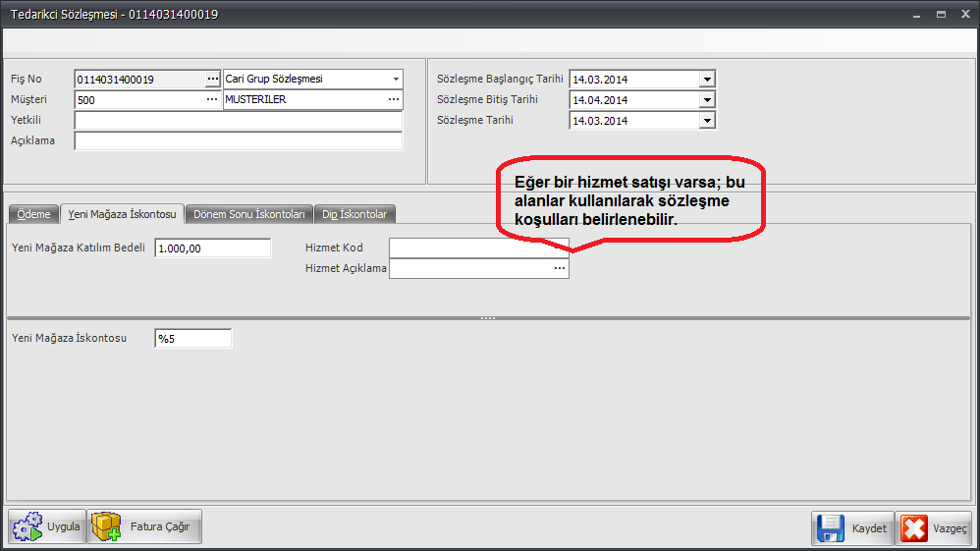Click the Kaydet floppy disk icon
Viewport: 980px width, 551px height.
[831, 528]
